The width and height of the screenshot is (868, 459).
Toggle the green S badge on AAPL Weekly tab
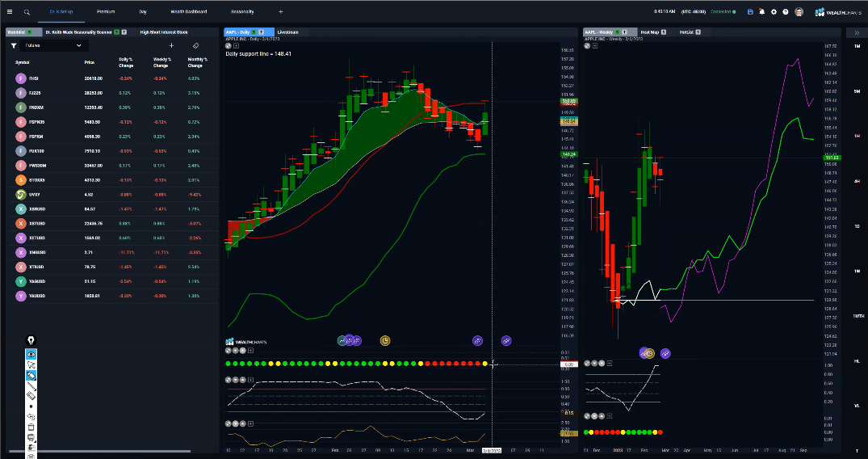[618, 32]
